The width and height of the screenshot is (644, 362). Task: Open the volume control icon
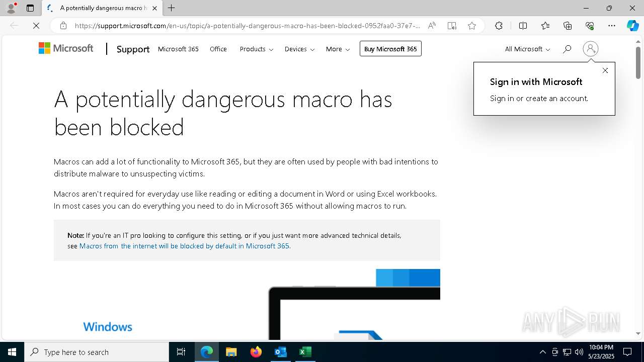coord(579,352)
